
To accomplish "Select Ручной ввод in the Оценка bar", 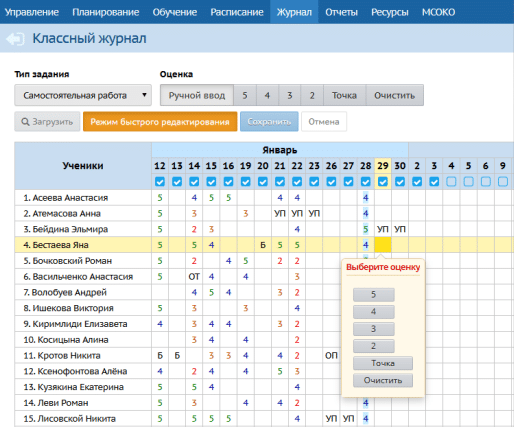I will coord(197,95).
